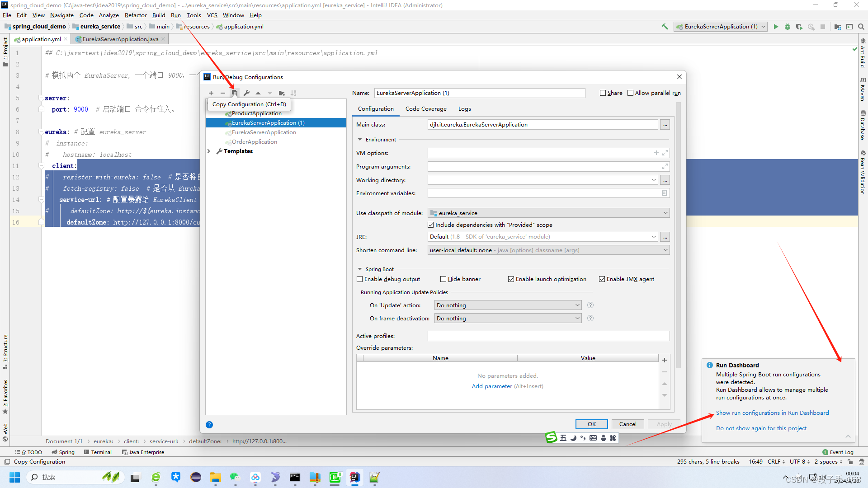
Task: Click Add parameter link
Action: (x=492, y=386)
